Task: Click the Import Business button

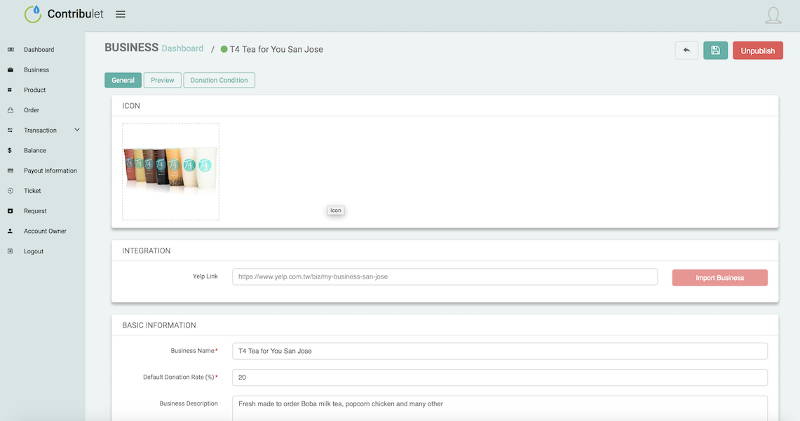Action: click(x=720, y=278)
